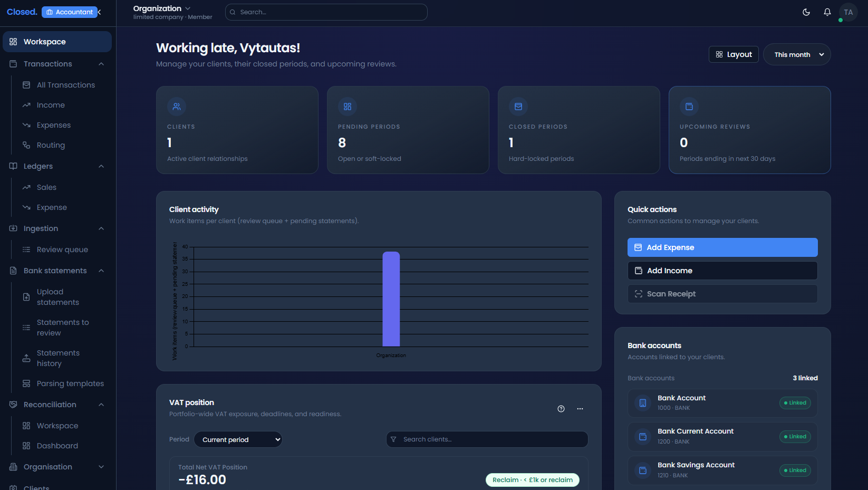Collapse the Ledgers section chevron

[101, 166]
